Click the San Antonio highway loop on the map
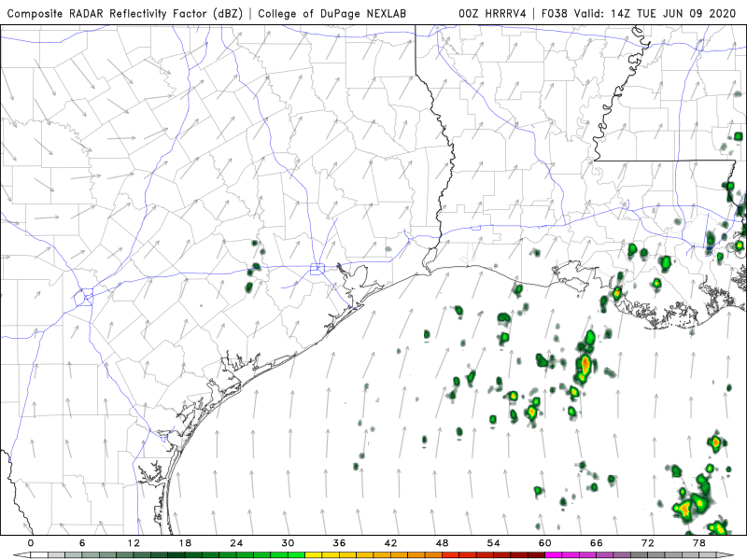Viewport: 747px width, 560px height. pos(84,297)
